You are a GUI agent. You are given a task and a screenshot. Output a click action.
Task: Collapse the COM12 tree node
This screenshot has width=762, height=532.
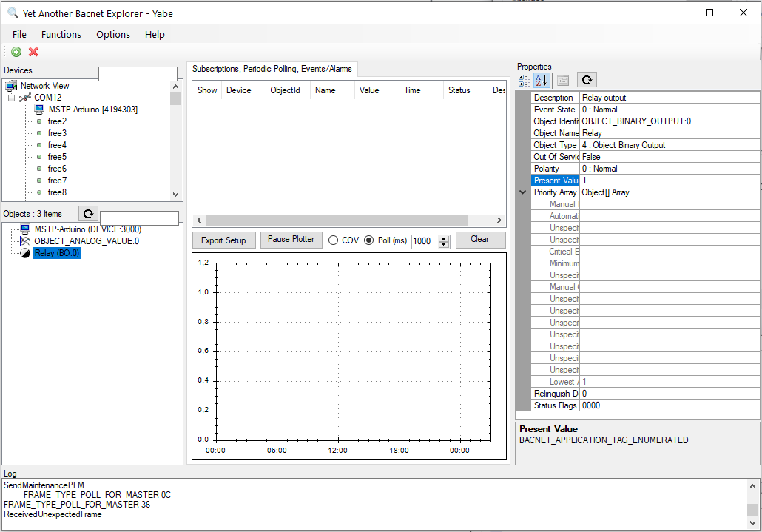click(12, 98)
